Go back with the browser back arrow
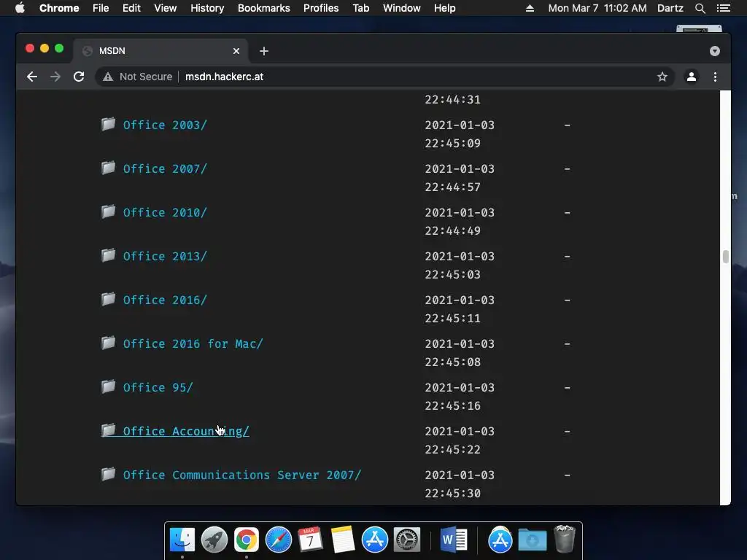The width and height of the screenshot is (747, 560). coord(32,77)
